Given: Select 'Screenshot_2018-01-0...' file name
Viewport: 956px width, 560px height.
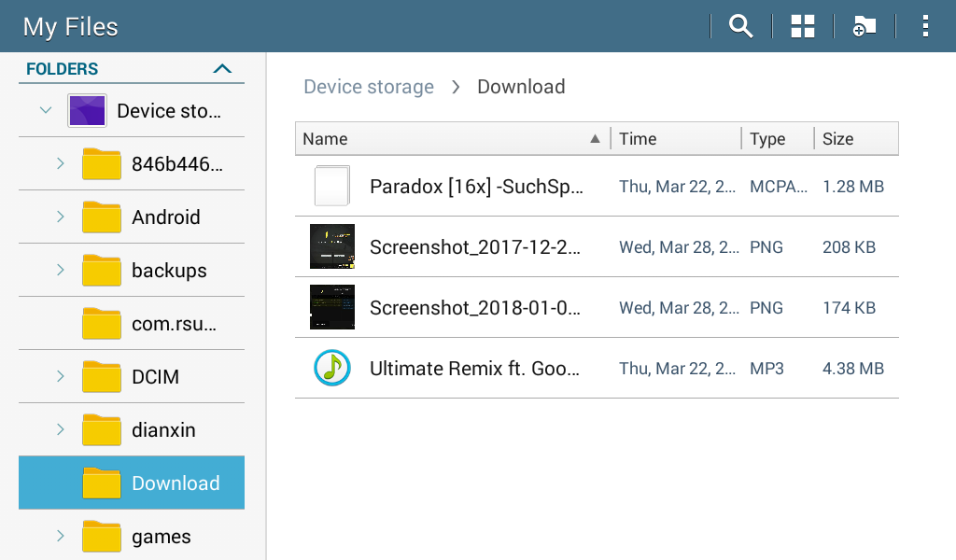Looking at the screenshot, I should coord(475,308).
